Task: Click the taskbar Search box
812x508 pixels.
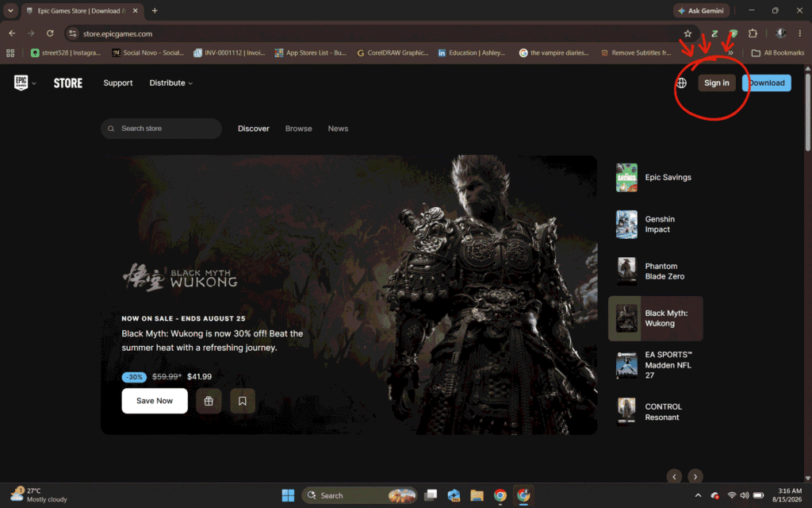Action: pos(359,495)
